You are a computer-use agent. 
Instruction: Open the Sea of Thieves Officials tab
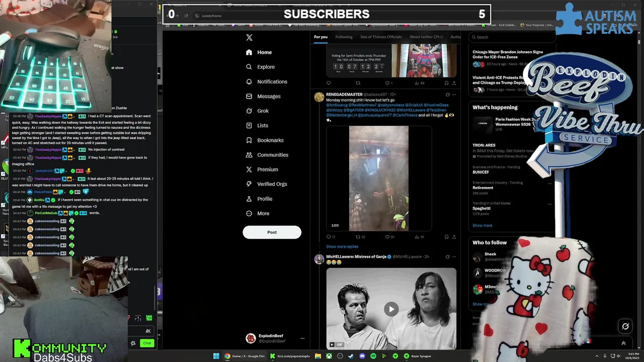tap(381, 37)
